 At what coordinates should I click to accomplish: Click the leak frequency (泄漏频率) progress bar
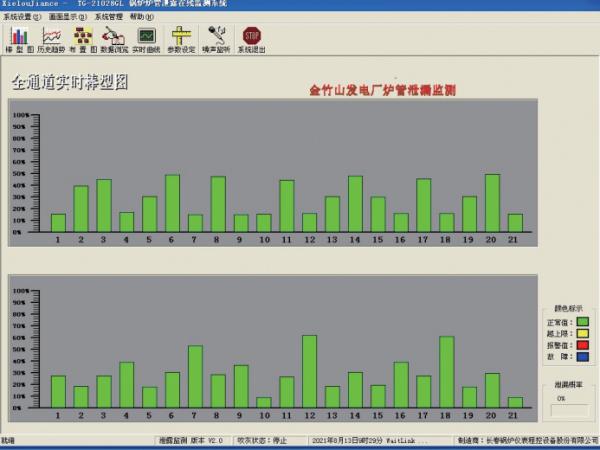tap(570, 410)
